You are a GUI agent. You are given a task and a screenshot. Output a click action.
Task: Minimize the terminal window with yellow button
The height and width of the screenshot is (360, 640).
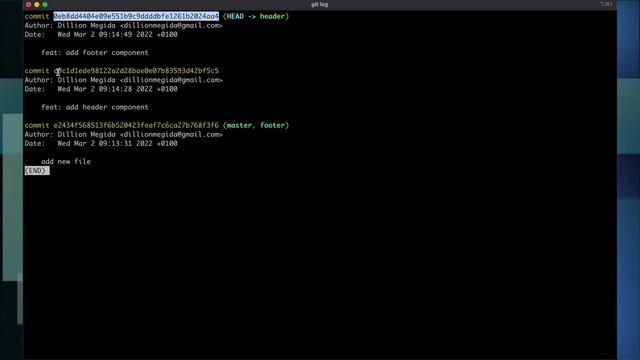pyautogui.click(x=37, y=4)
